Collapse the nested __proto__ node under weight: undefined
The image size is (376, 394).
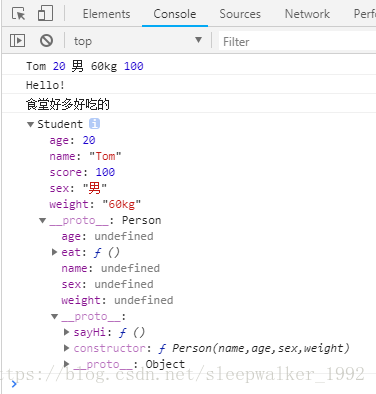(x=55, y=316)
